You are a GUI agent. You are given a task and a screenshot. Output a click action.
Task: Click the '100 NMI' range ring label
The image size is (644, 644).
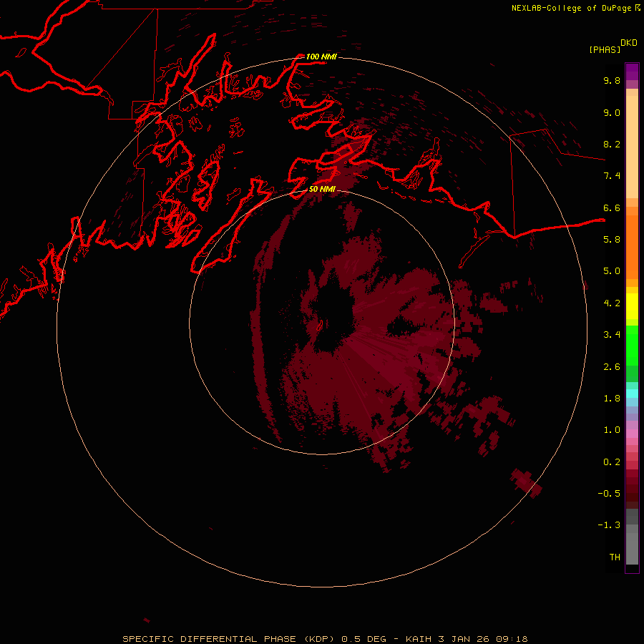pos(321,57)
